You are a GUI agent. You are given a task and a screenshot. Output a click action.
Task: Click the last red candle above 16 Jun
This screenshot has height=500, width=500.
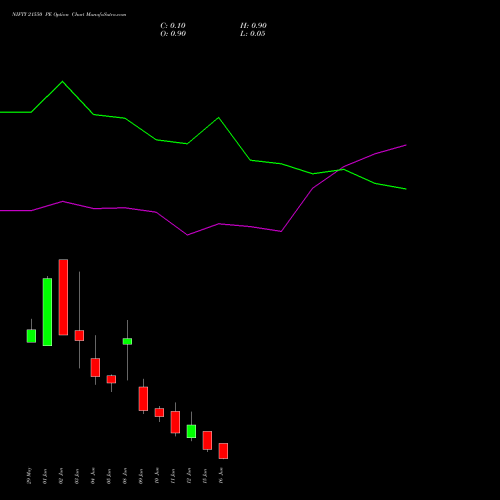click(223, 451)
